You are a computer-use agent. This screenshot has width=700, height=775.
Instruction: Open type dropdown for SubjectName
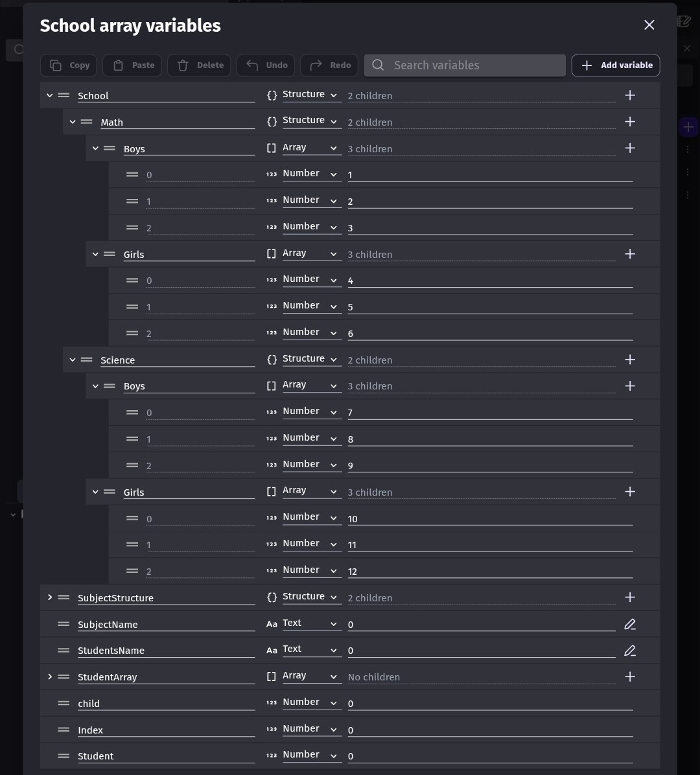(x=311, y=624)
